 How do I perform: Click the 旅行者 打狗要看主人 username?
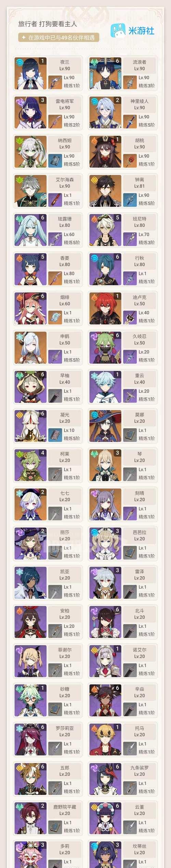[x=48, y=24]
